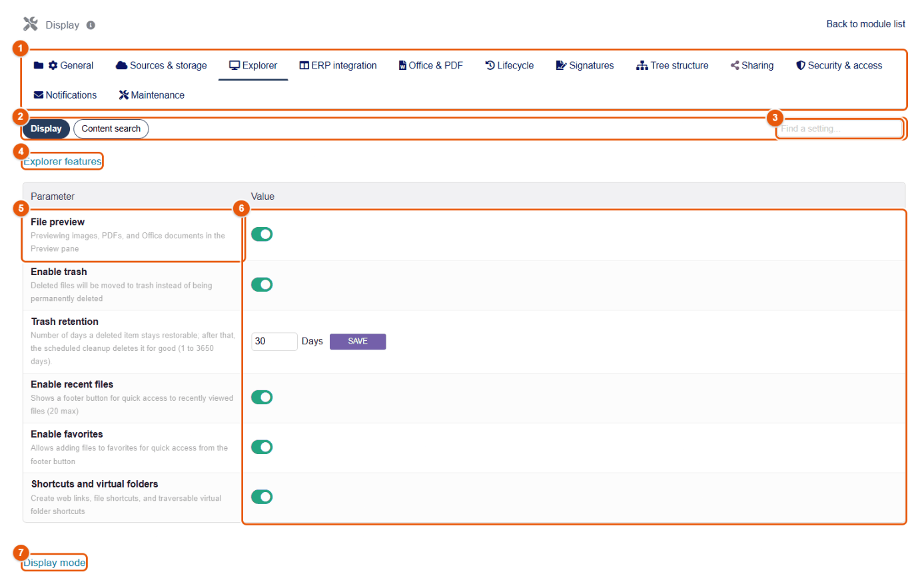
Task: Click the Value column header
Action: pos(262,196)
